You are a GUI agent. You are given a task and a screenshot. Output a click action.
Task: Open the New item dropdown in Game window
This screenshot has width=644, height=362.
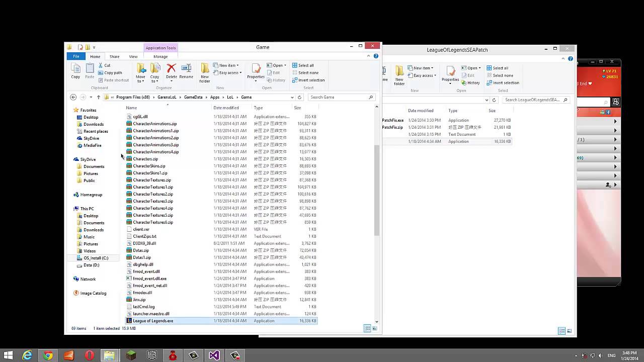(226, 65)
